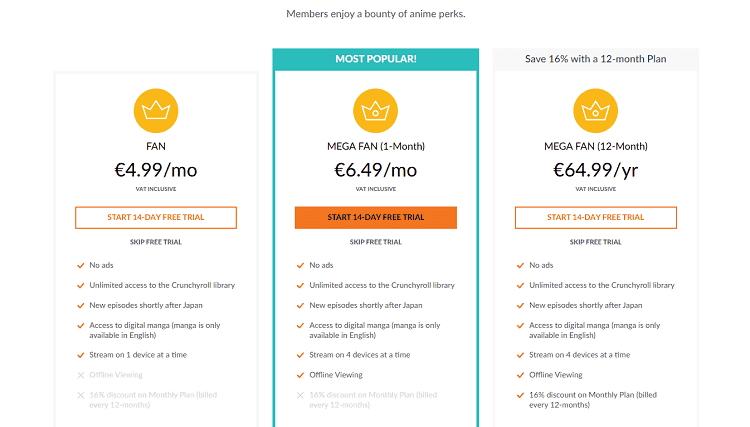
Task: Click the X icon beside 1-Month 16% discount
Action: 300,395
